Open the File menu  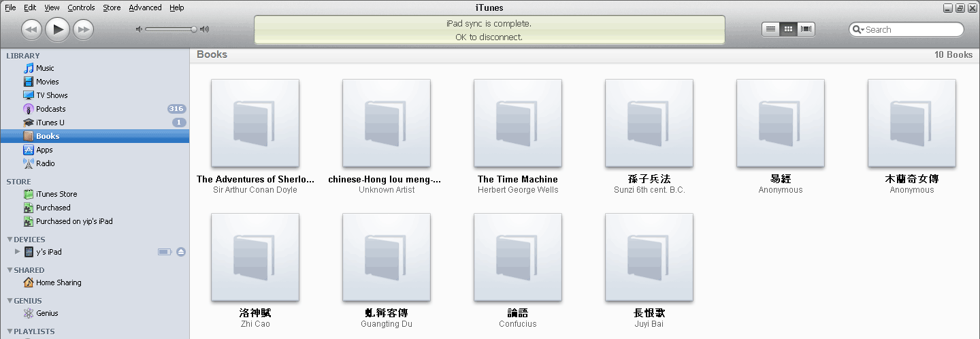coord(10,7)
